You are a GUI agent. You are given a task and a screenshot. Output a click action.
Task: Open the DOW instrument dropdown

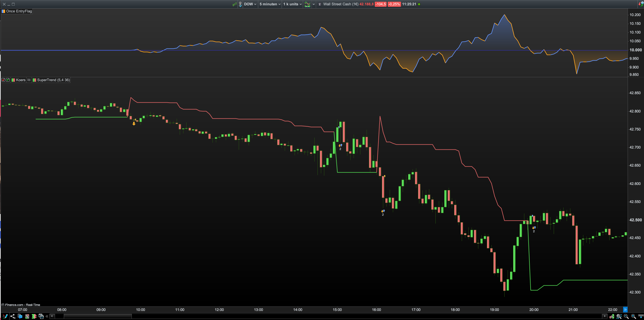pyautogui.click(x=250, y=4)
